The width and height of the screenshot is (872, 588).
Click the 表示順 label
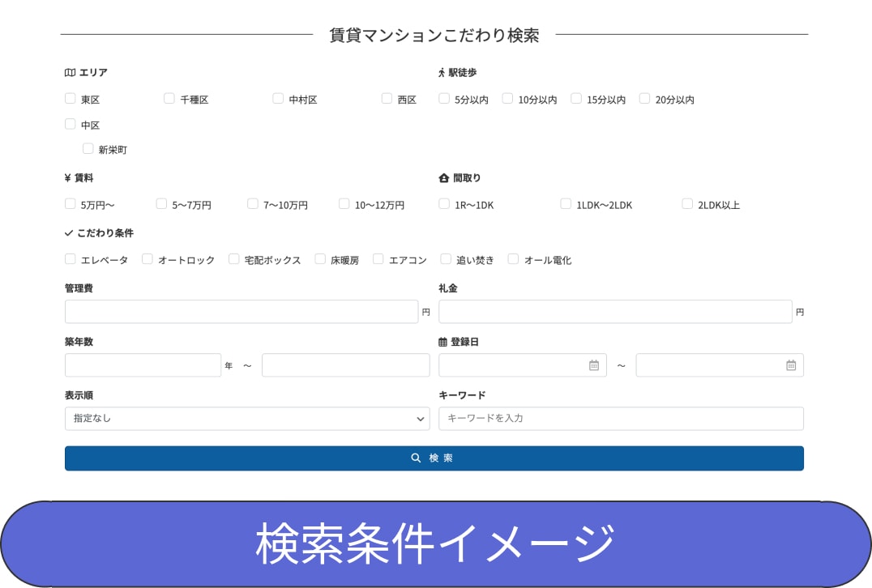point(79,395)
